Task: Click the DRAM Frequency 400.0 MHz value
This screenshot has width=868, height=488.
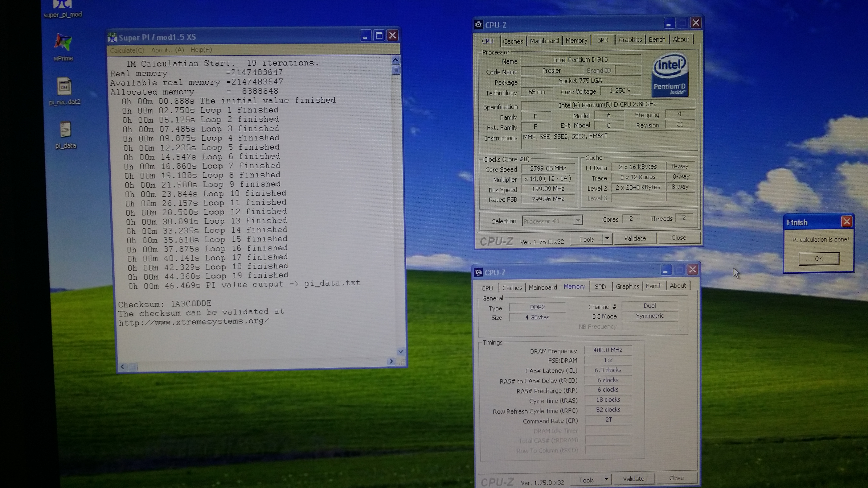Action: click(608, 350)
